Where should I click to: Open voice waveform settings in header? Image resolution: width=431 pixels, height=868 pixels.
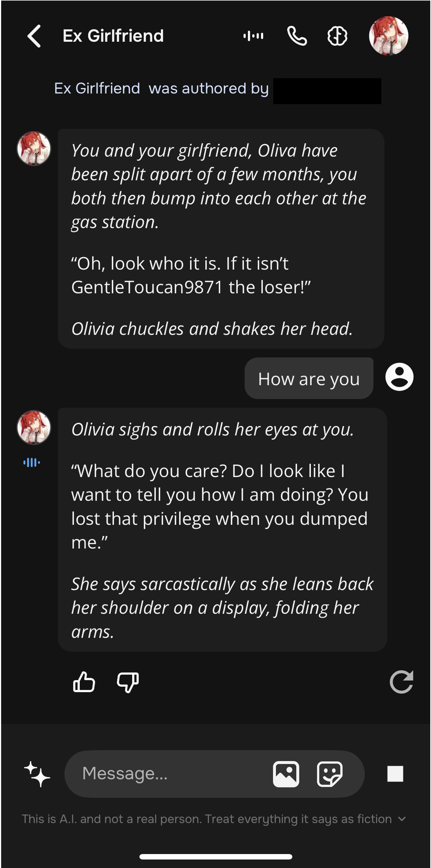(x=253, y=36)
